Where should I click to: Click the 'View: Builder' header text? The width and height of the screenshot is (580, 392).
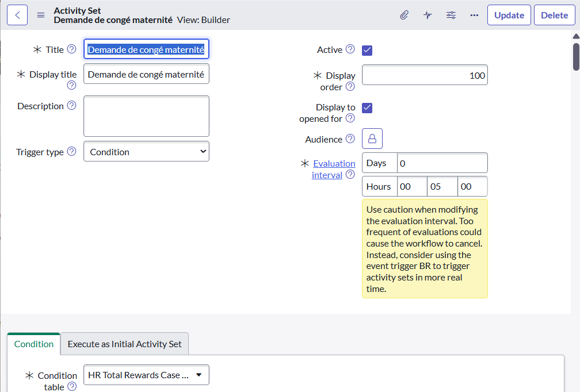pyautogui.click(x=204, y=20)
